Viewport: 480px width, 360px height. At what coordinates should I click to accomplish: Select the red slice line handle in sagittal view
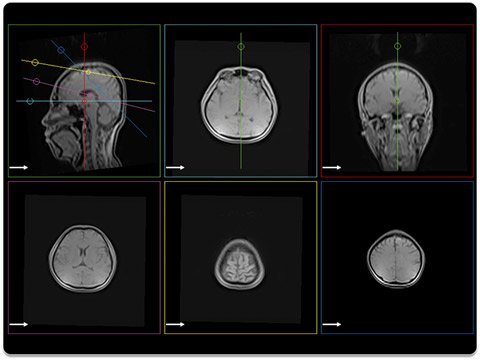point(84,46)
